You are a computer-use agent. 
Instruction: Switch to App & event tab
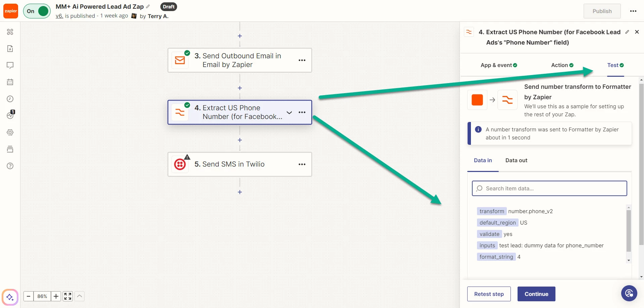499,65
